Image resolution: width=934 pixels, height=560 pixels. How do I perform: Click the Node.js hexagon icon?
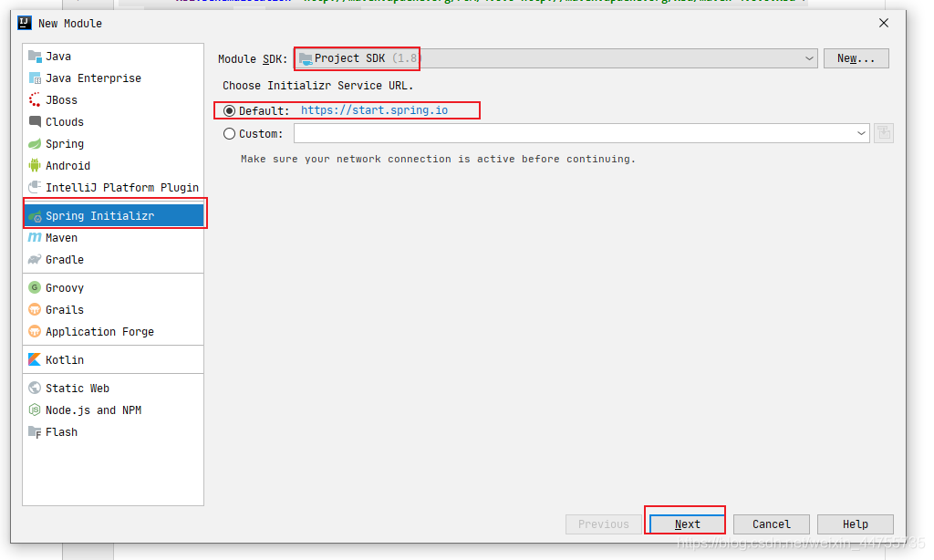pos(35,410)
